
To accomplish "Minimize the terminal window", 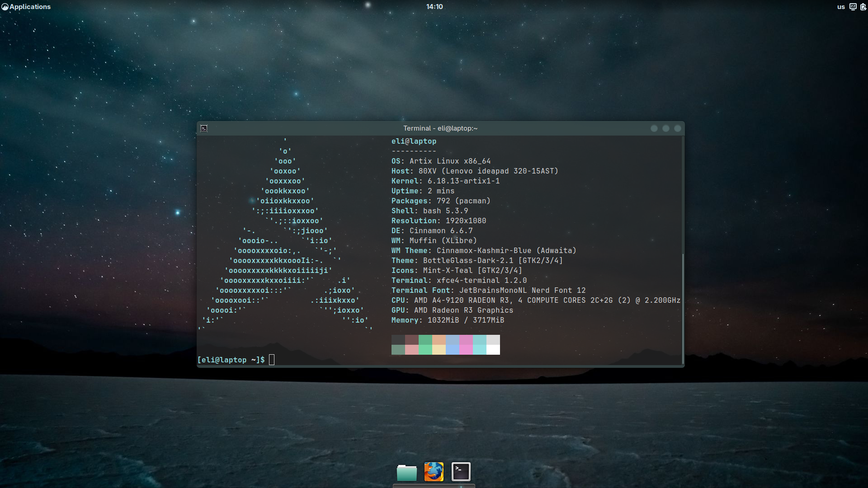I will pos(654,128).
